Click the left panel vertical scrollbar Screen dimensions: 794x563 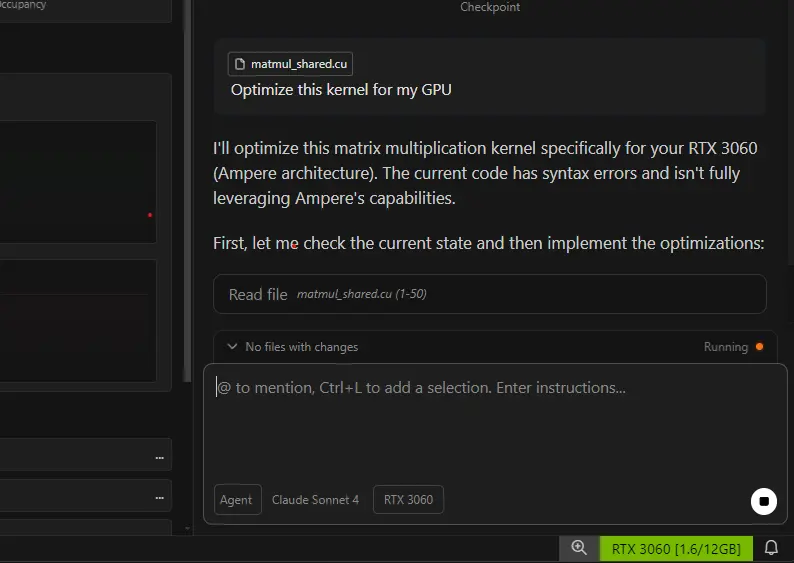[187, 200]
